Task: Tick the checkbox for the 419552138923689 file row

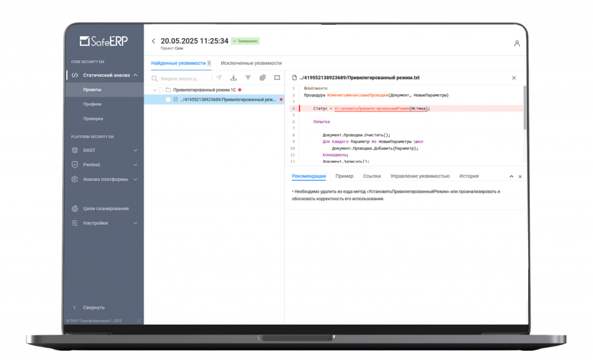Action: [168, 100]
